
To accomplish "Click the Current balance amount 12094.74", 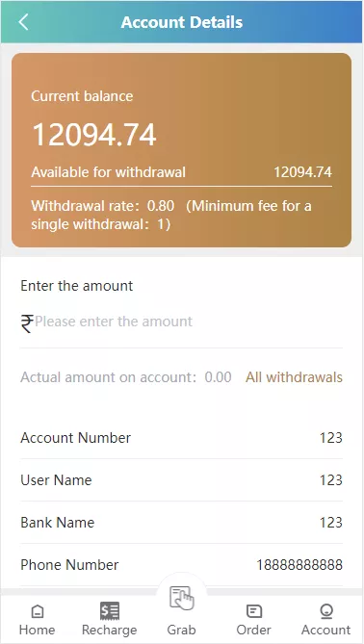I will point(94,135).
